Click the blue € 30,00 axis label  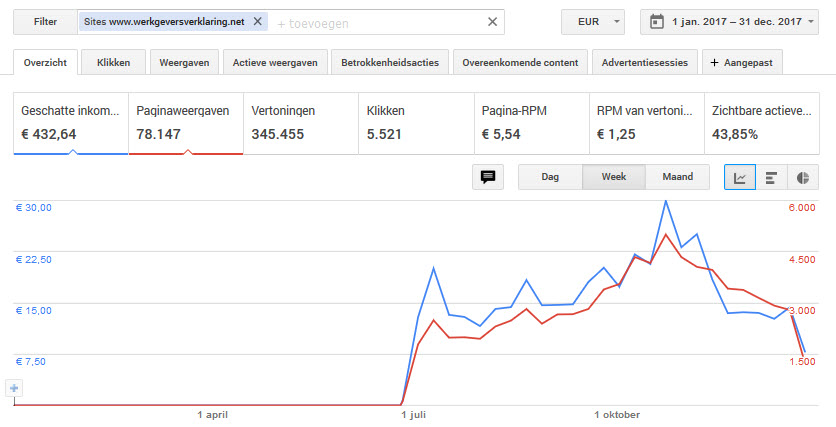tap(34, 207)
